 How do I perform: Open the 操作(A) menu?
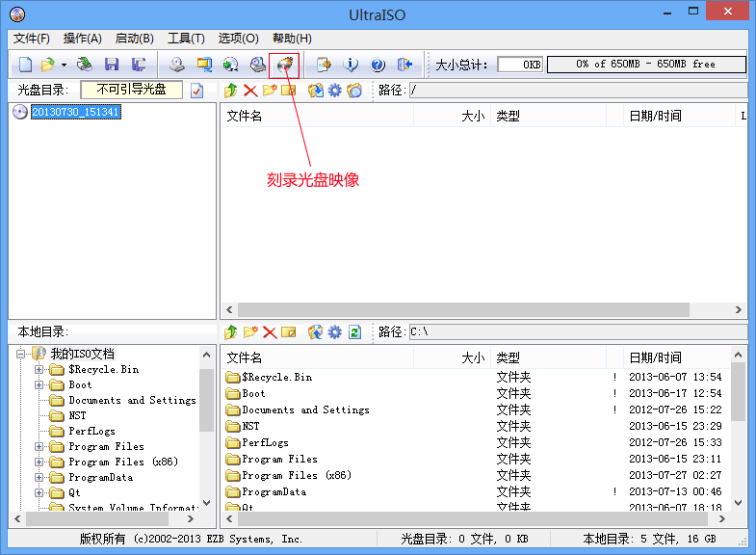(x=83, y=39)
